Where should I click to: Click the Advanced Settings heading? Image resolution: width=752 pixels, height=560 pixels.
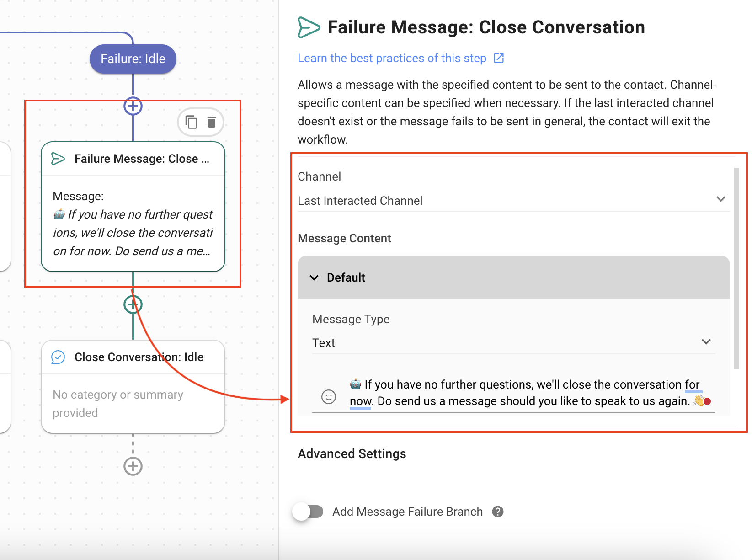point(352,453)
